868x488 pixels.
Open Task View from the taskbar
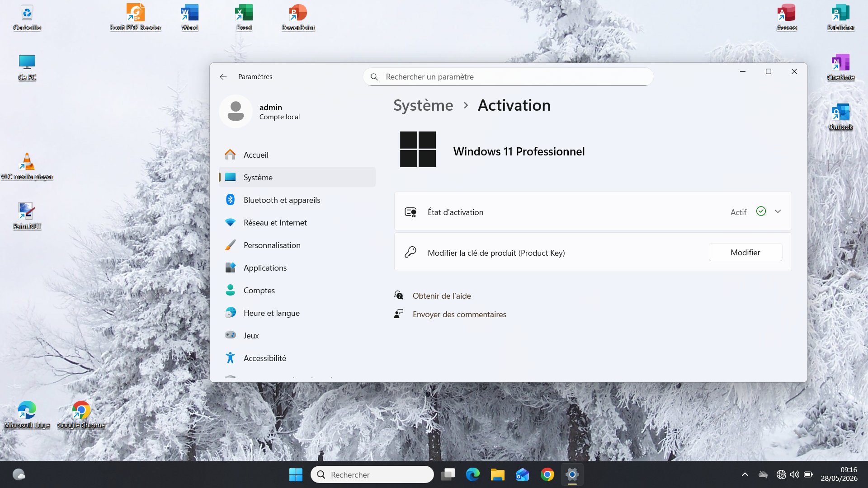(448, 474)
